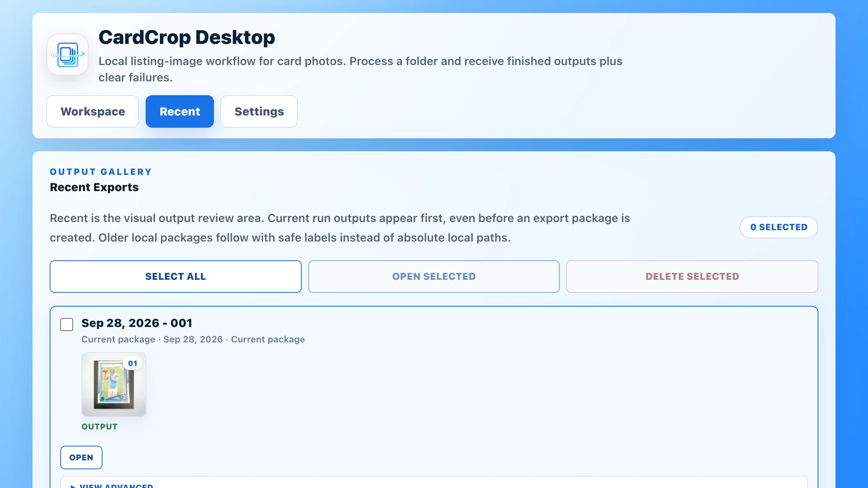Click the CardCrop Desktop heading
The width and height of the screenshot is (868, 488).
187,37
